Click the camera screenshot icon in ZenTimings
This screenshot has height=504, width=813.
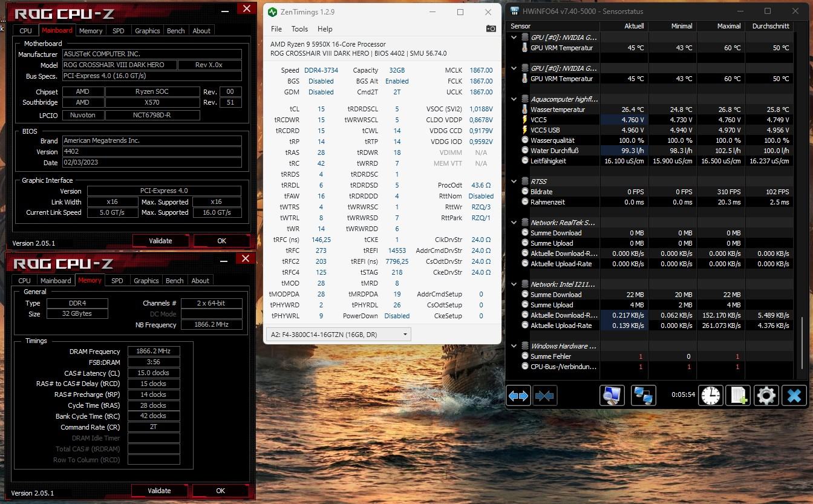tap(491, 28)
